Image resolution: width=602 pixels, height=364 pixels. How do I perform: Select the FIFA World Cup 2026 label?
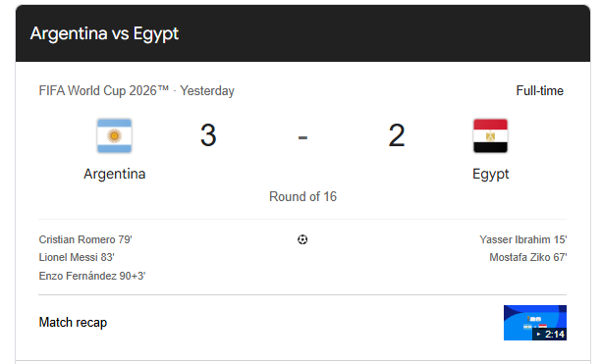pos(104,91)
